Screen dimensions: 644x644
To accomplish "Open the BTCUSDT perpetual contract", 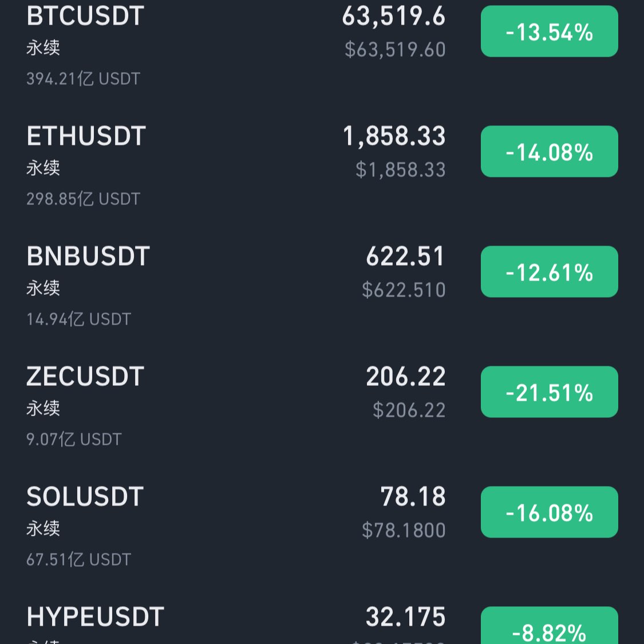I will click(x=85, y=16).
